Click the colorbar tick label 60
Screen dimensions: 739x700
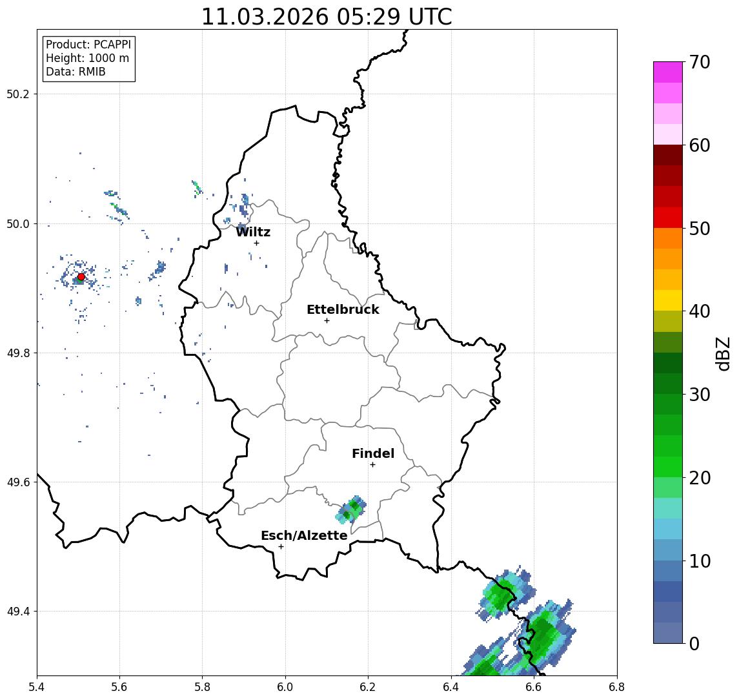700,145
